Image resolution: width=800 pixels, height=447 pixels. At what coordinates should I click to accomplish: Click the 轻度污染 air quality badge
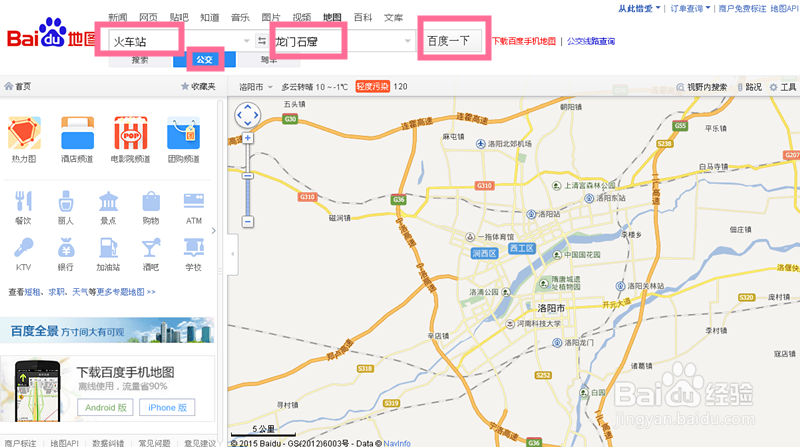click(372, 87)
